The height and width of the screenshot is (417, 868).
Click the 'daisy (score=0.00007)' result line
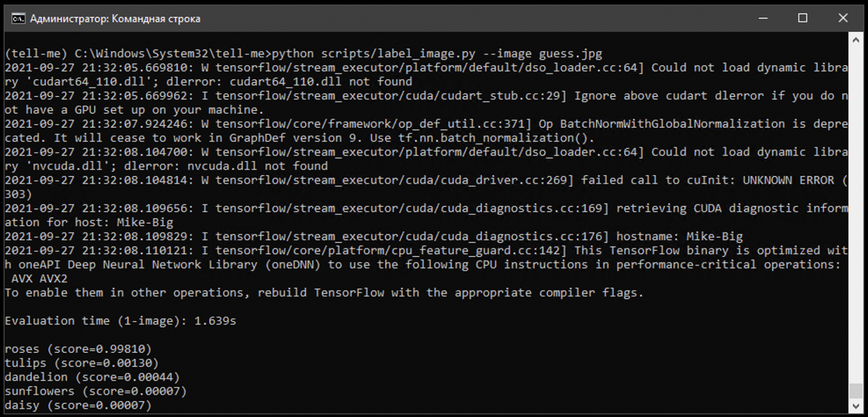78,405
